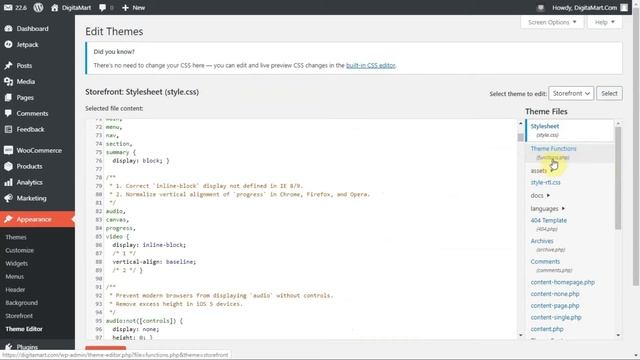Open Media library menu

click(25, 81)
